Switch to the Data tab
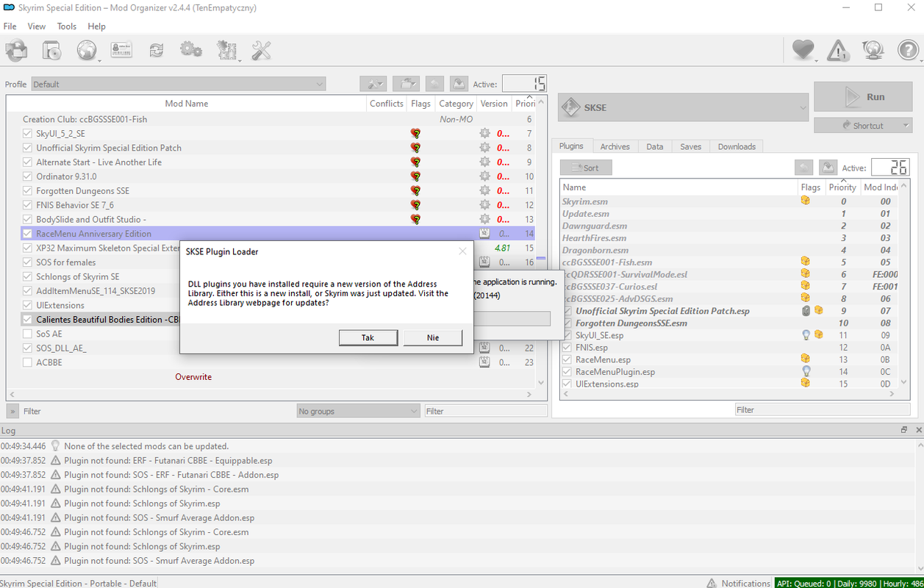This screenshot has height=588, width=924. coord(655,146)
